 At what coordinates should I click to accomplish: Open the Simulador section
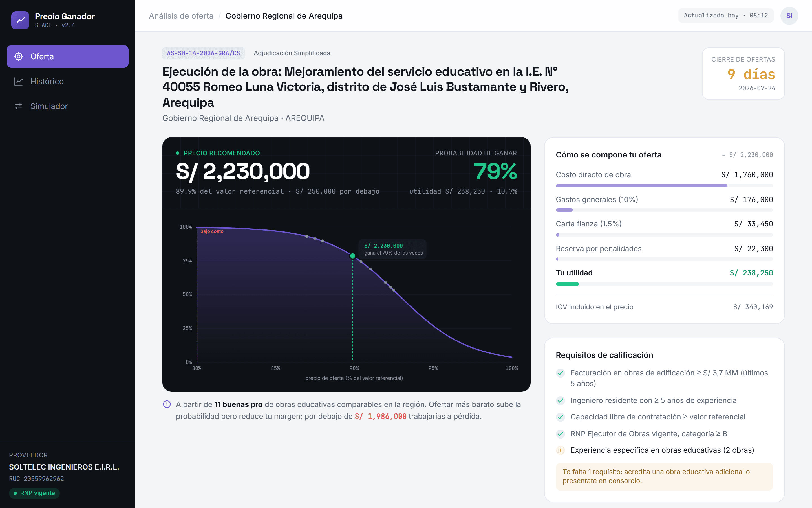(67, 106)
